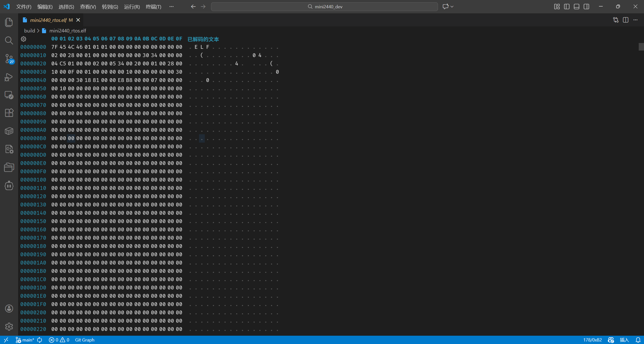The image size is (644, 344).
Task: Click hex editor settings gear icon
Action: (23, 39)
